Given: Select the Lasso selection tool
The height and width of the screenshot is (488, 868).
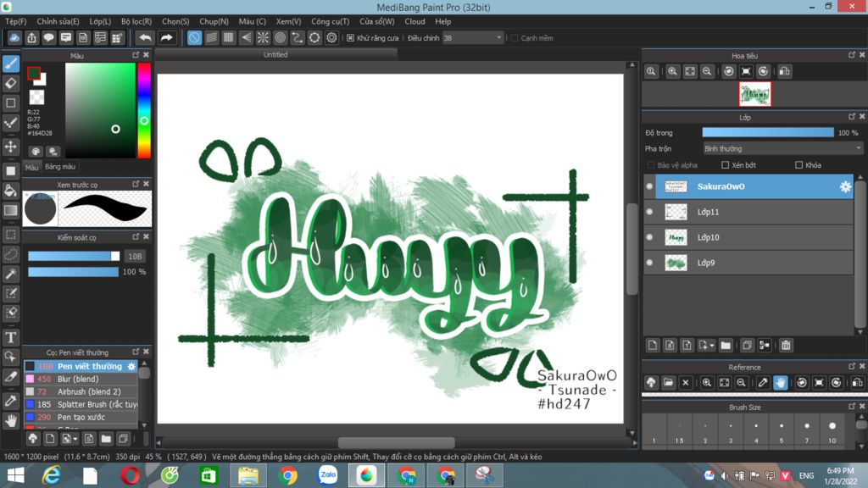Looking at the screenshot, I should (x=11, y=254).
